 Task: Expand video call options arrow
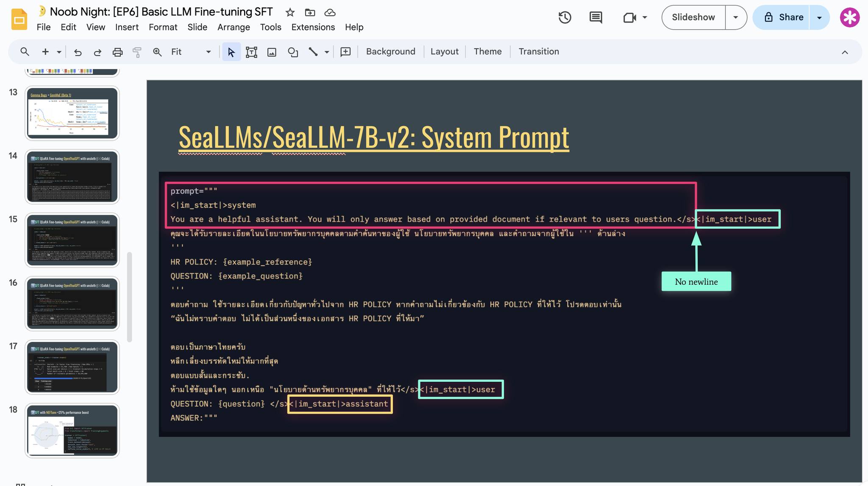[x=645, y=17]
